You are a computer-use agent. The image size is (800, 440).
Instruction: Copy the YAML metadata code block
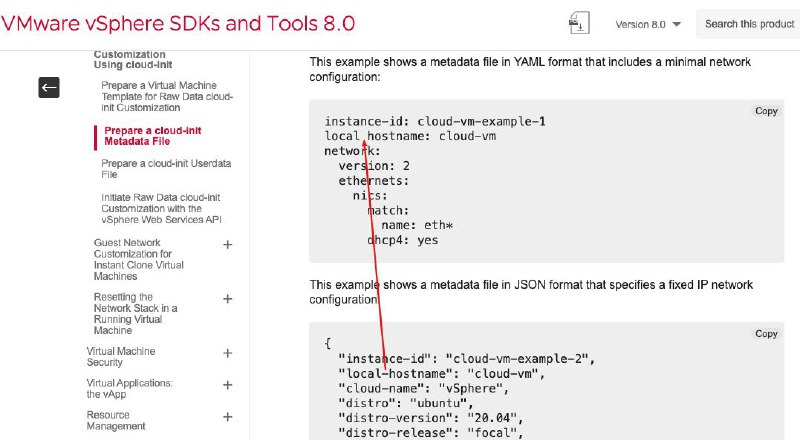point(766,111)
